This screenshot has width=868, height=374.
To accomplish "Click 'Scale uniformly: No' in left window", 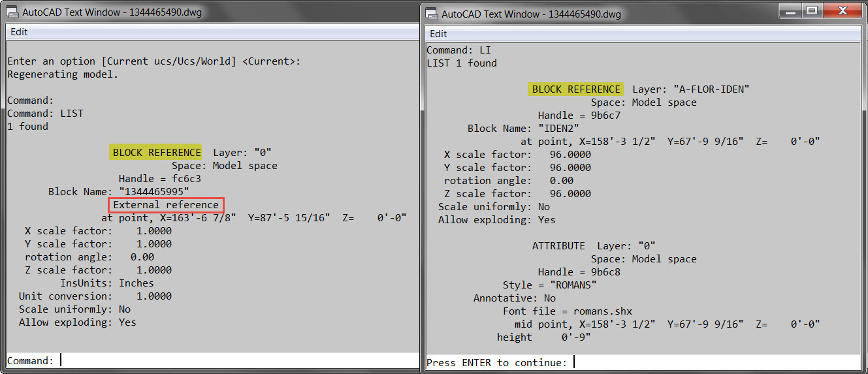I will tap(74, 309).
